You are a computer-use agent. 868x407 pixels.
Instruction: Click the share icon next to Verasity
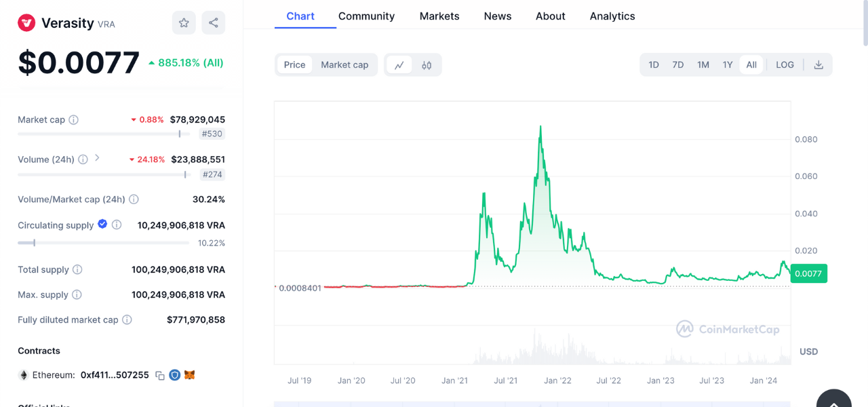[213, 23]
